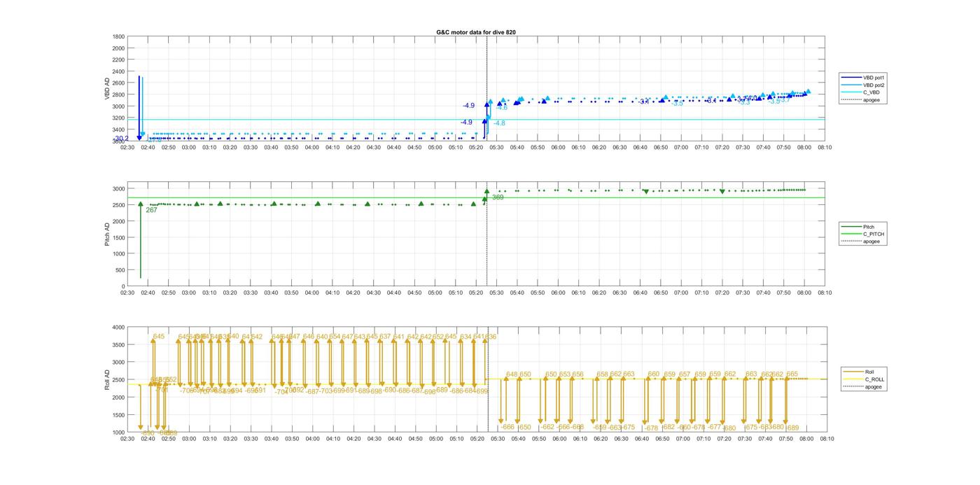Click the '-4.8' data label in VBD plot
This screenshot has width=980, height=485.
coord(499,123)
